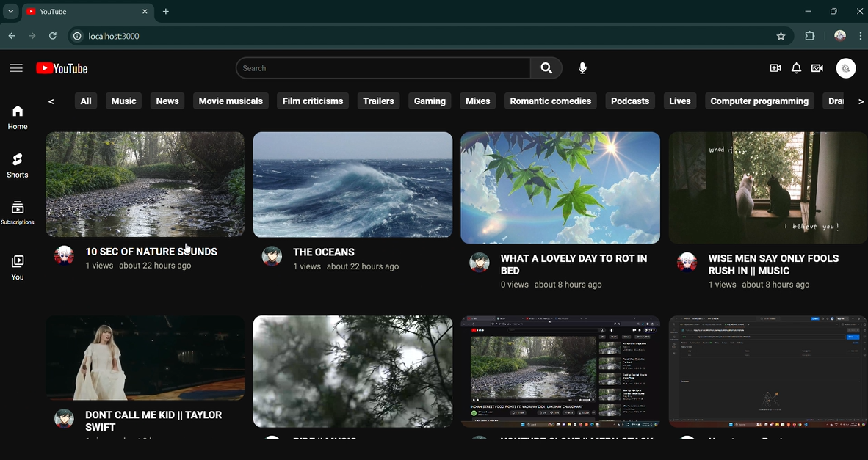Open the 10 SEC OF NATURE SOUNDS thumbnail
Viewport: 868px width, 460px height.
[145, 184]
